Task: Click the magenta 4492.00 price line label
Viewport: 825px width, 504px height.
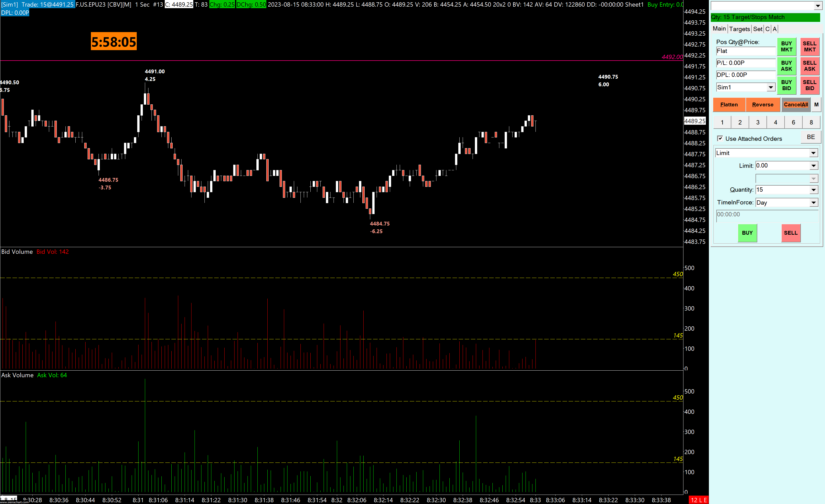Action: point(672,57)
